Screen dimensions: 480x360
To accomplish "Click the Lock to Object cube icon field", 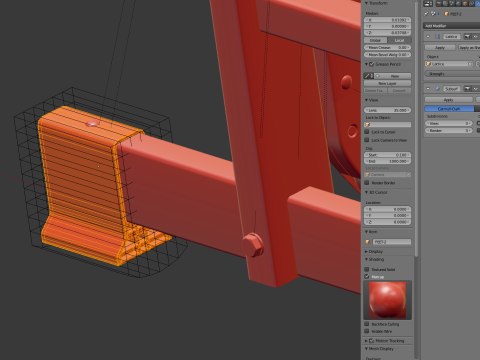I will [x=387, y=124].
